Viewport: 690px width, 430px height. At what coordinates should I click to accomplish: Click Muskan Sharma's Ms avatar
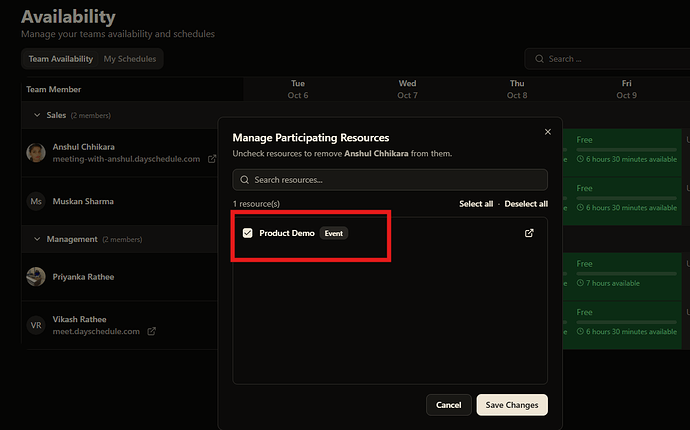36,201
